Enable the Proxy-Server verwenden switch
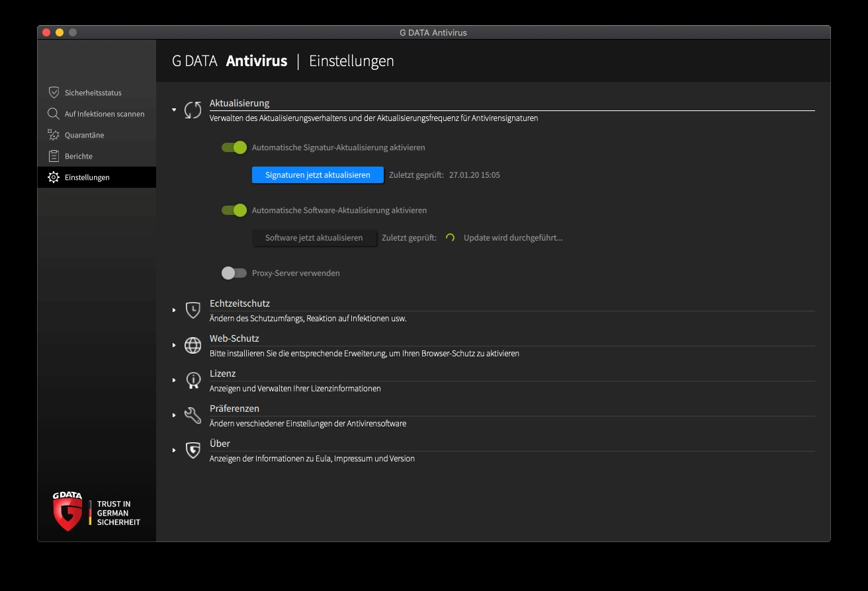868x591 pixels. pos(234,273)
